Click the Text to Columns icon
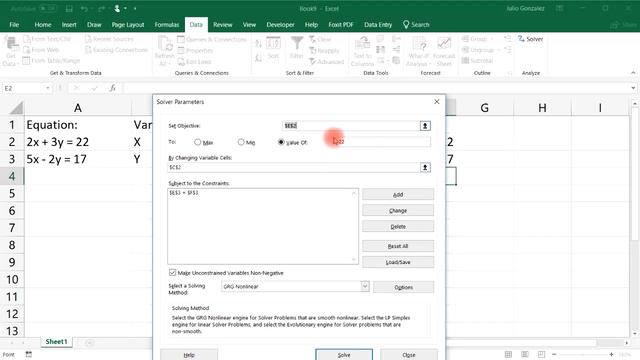 (x=362, y=43)
